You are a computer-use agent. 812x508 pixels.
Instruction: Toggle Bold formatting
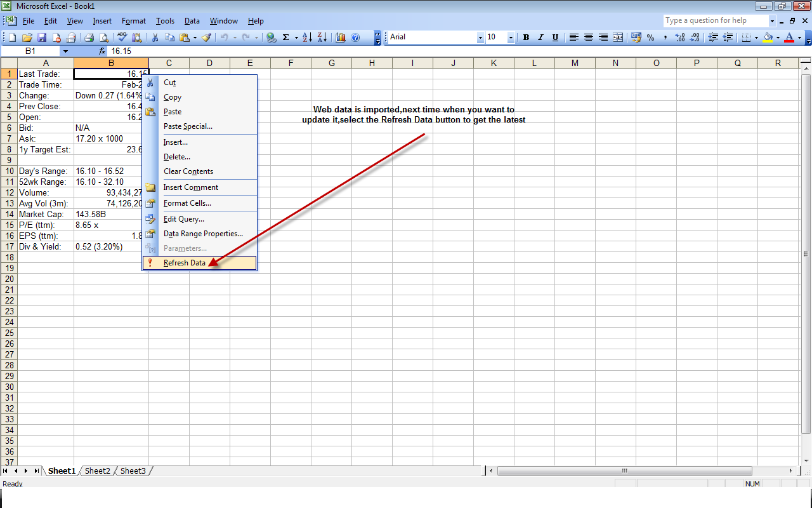tap(526, 37)
